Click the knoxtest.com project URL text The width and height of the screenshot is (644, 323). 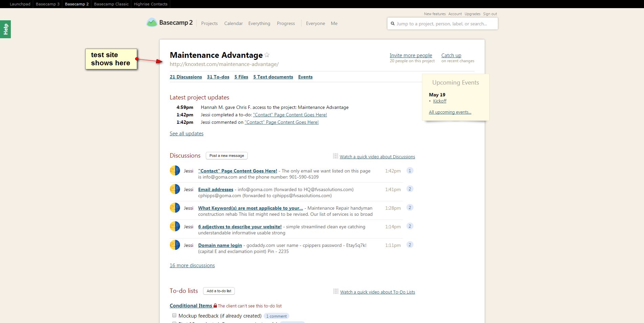(224, 64)
